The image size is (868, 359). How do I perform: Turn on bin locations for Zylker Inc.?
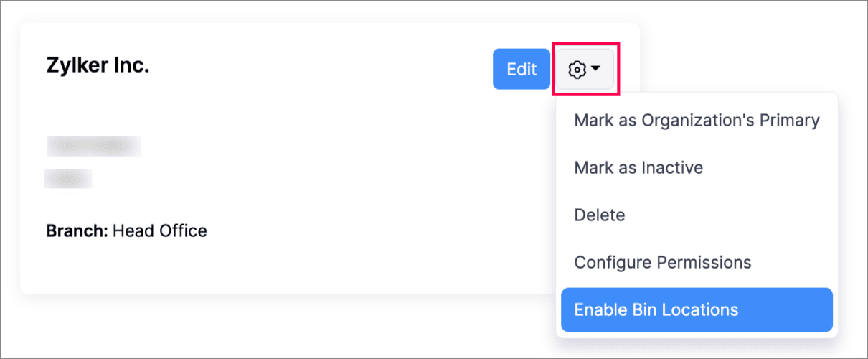(x=697, y=310)
